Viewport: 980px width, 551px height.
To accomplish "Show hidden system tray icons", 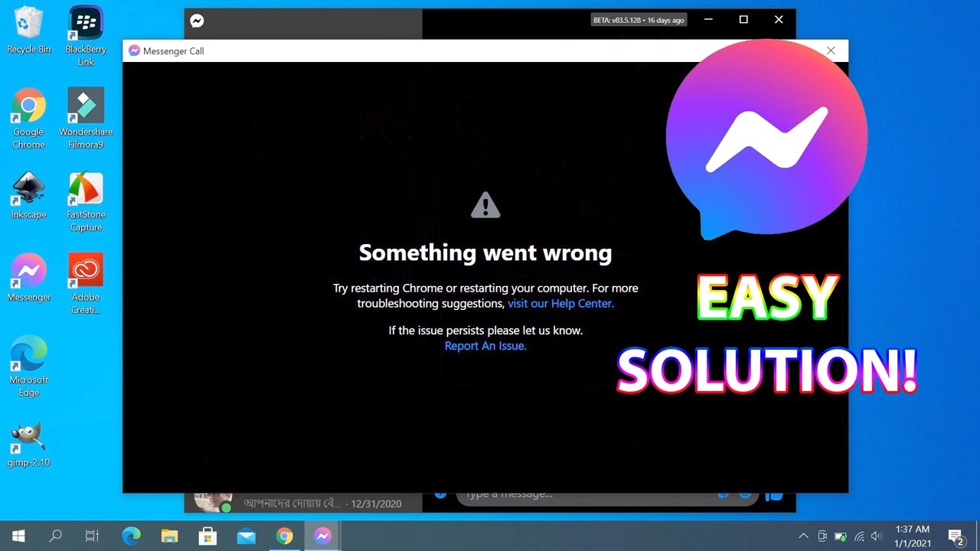I will pyautogui.click(x=803, y=536).
